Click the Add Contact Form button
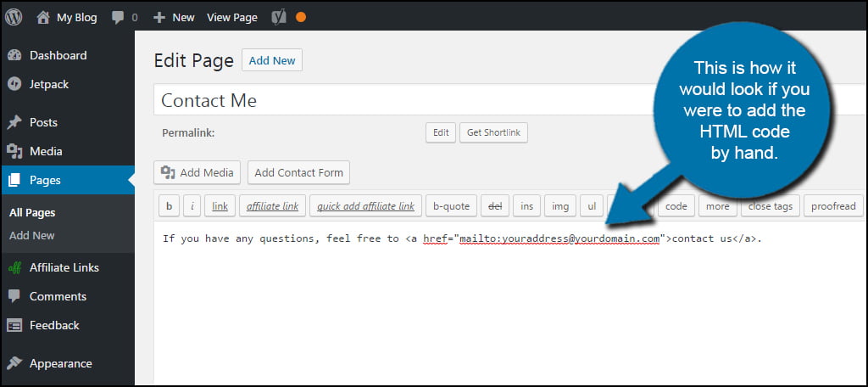This screenshot has height=387, width=868. point(299,172)
